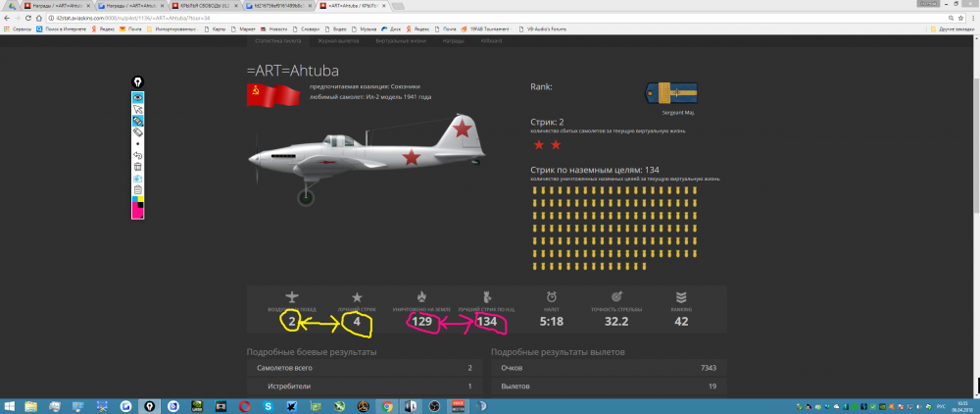Click the flight time value 5:18
Screen dimensions: 980x414
pos(551,322)
